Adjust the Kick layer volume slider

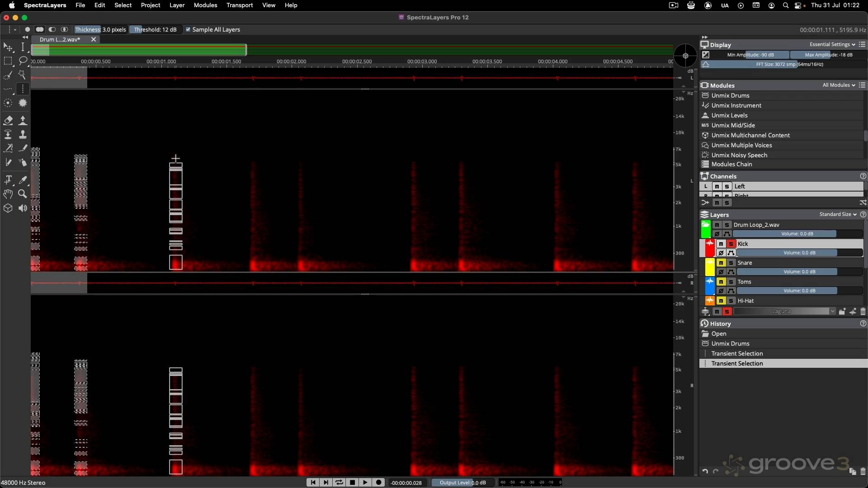point(799,253)
